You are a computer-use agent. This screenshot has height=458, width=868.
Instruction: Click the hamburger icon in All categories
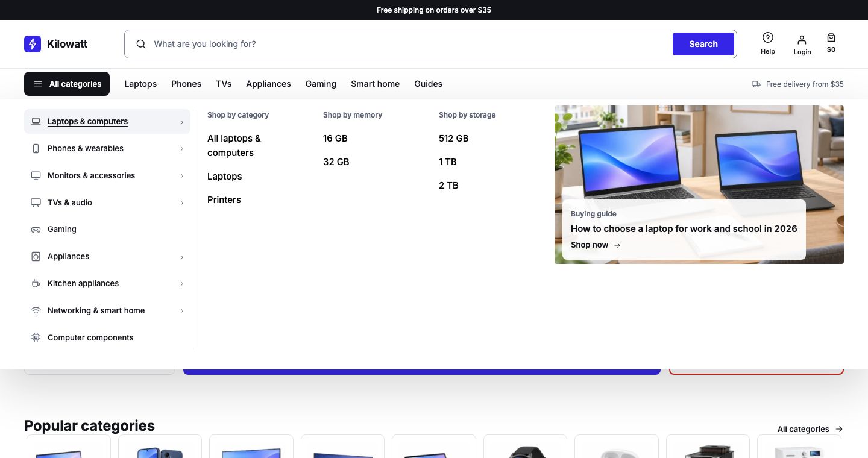(38, 84)
